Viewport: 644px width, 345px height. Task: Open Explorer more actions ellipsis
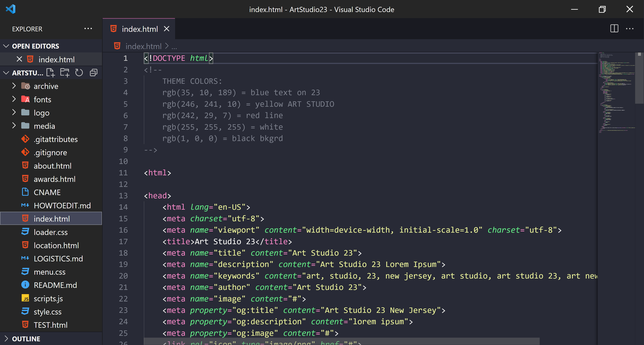[88, 29]
